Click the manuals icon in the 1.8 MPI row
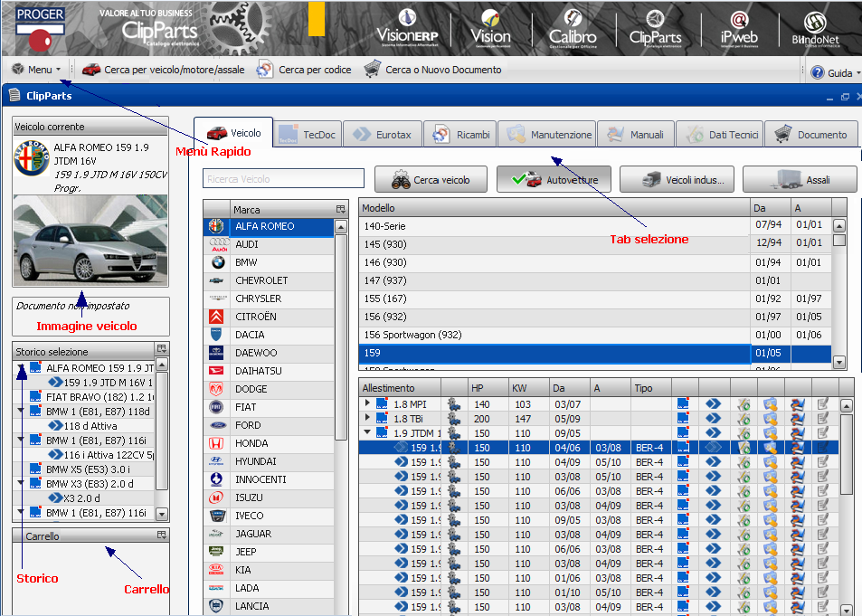The width and height of the screenshot is (862, 616). 797,404
